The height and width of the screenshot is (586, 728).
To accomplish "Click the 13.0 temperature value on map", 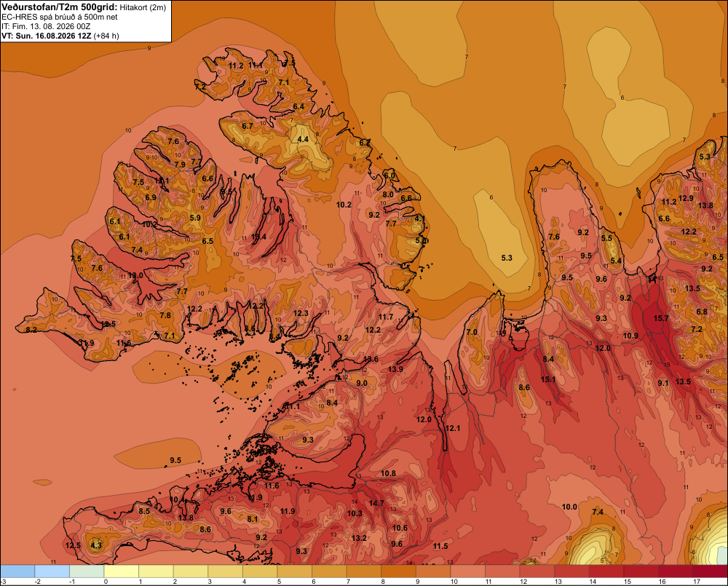I will [135, 275].
